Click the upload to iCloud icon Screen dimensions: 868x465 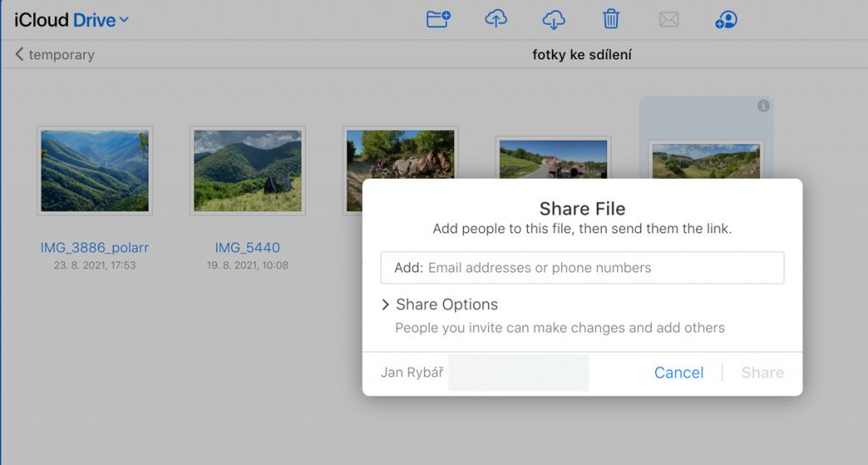click(496, 19)
